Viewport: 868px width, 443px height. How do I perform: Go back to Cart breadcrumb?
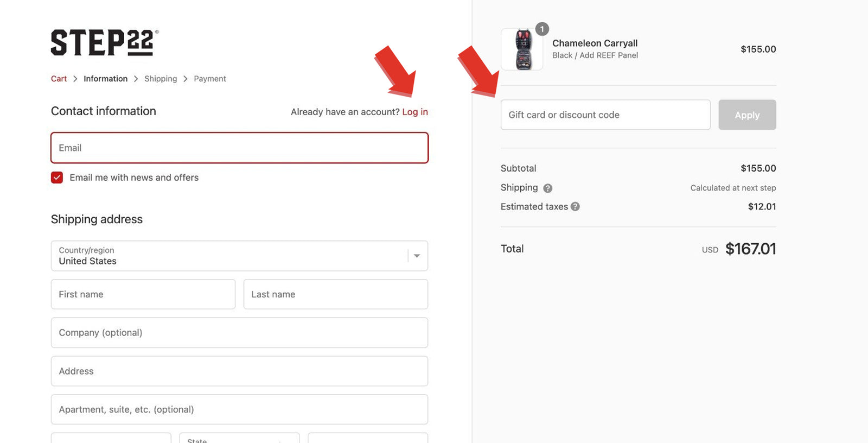click(x=59, y=79)
